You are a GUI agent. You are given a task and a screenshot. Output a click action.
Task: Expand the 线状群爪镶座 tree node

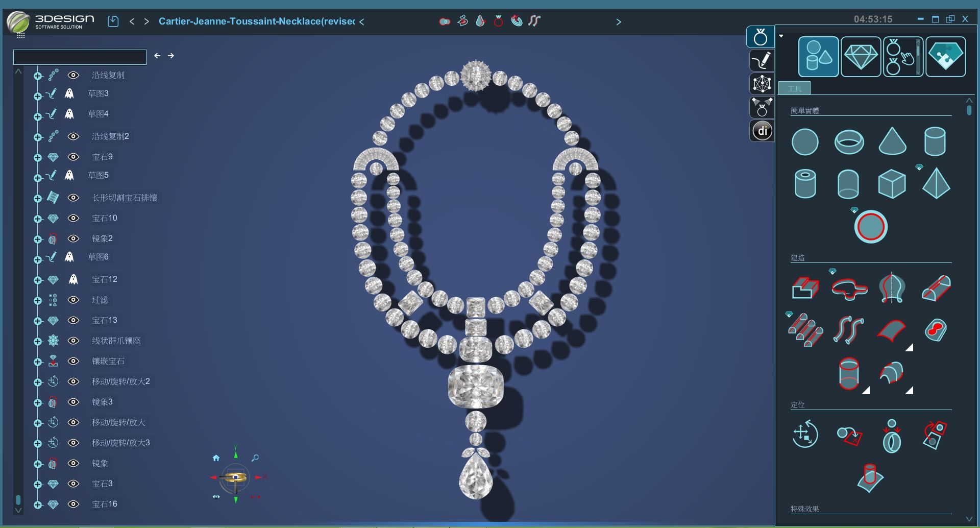[x=37, y=342]
